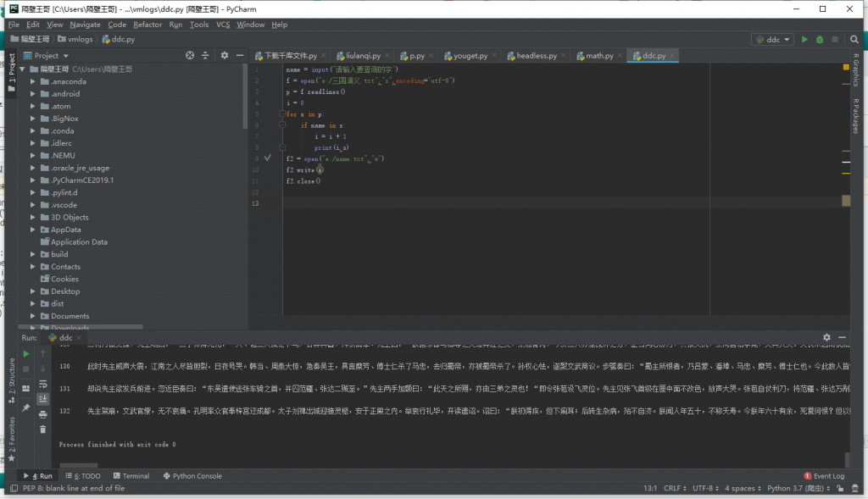
Task: Pin the Run tab
Action: pyautogui.click(x=26, y=408)
